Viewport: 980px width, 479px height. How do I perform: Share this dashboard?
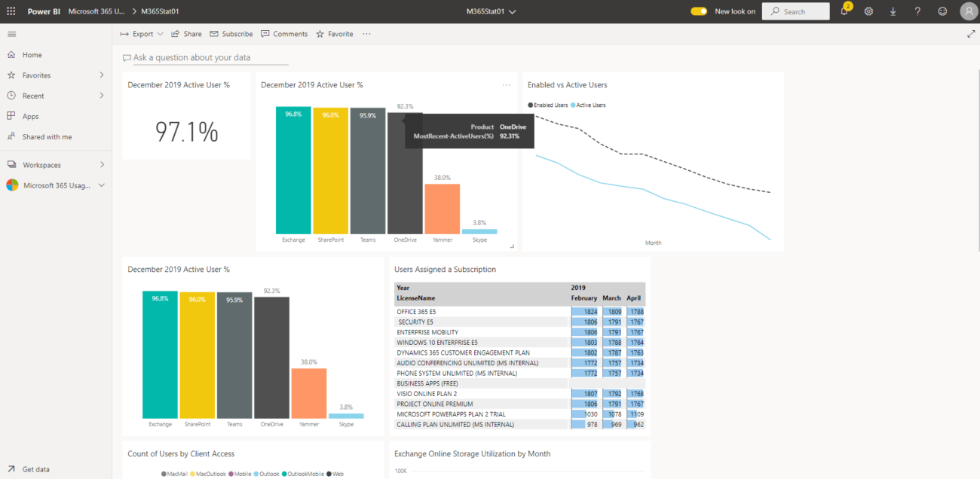pos(186,34)
